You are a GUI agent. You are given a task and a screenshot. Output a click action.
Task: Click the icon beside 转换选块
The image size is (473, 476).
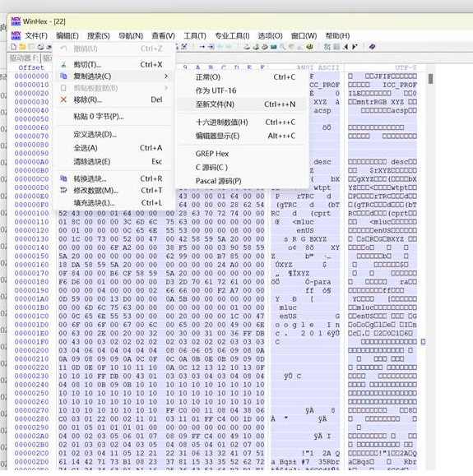point(63,178)
